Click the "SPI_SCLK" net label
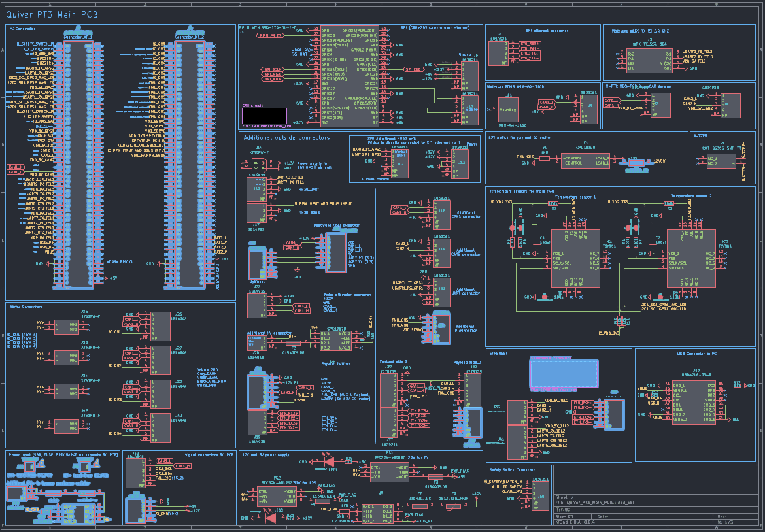 point(272,69)
